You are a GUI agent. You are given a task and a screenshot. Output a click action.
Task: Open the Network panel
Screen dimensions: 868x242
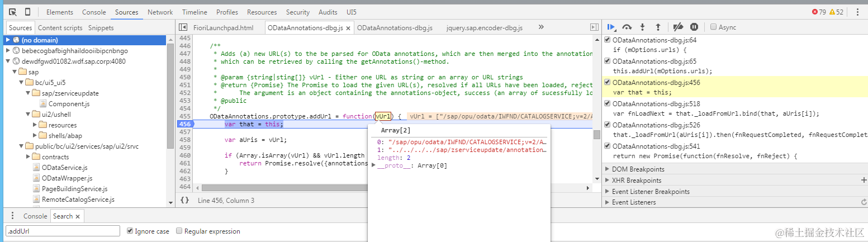click(x=160, y=12)
